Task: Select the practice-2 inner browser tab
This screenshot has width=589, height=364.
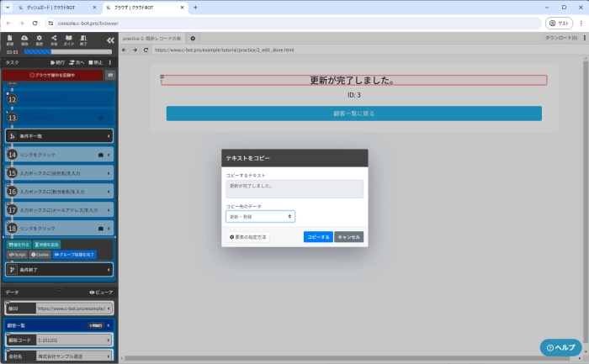Action: (151, 39)
